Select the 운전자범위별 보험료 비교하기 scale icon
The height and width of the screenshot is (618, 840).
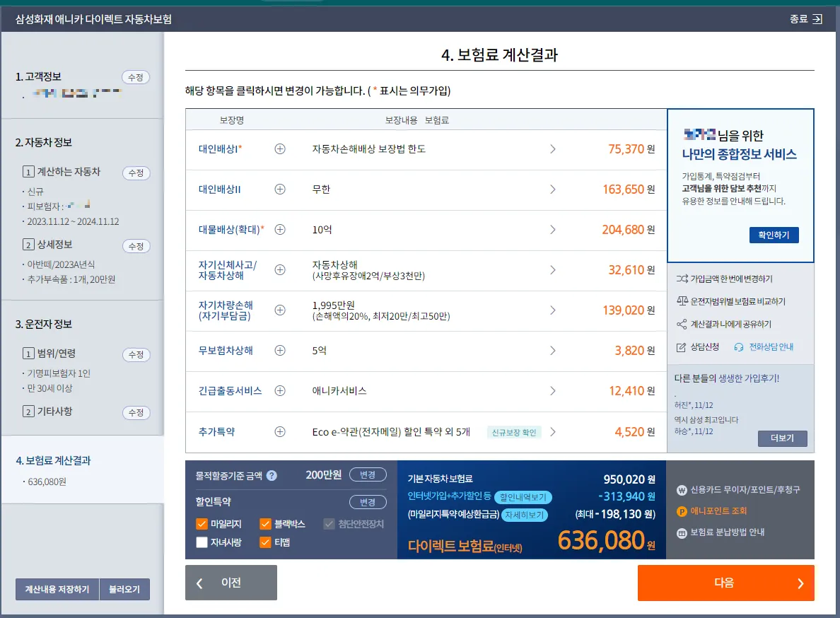pyautogui.click(x=683, y=301)
